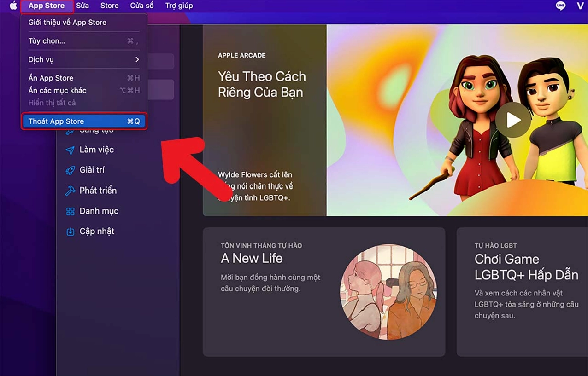Click the A New Life circular artwork

[388, 292]
